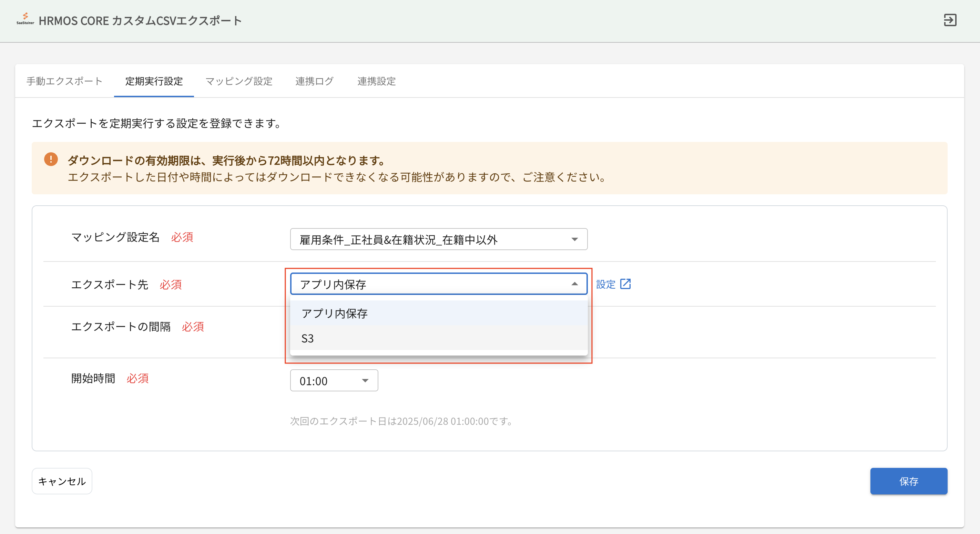Collapse the エクスポート先 dropdown arrow
The width and height of the screenshot is (980, 534).
pyautogui.click(x=574, y=284)
